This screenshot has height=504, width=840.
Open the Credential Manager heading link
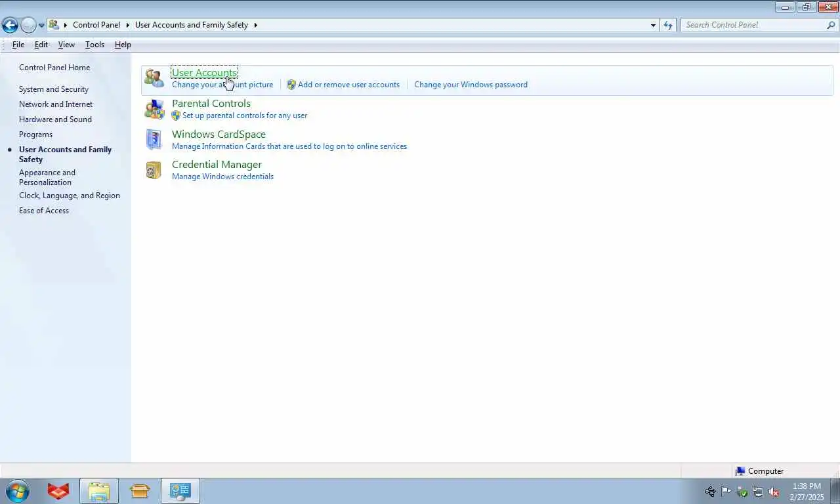pyautogui.click(x=217, y=165)
